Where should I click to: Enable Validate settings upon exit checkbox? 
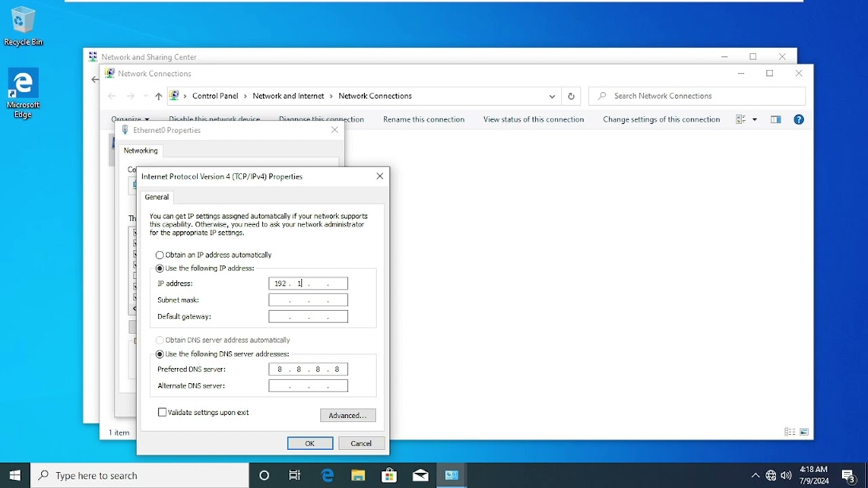203,412
